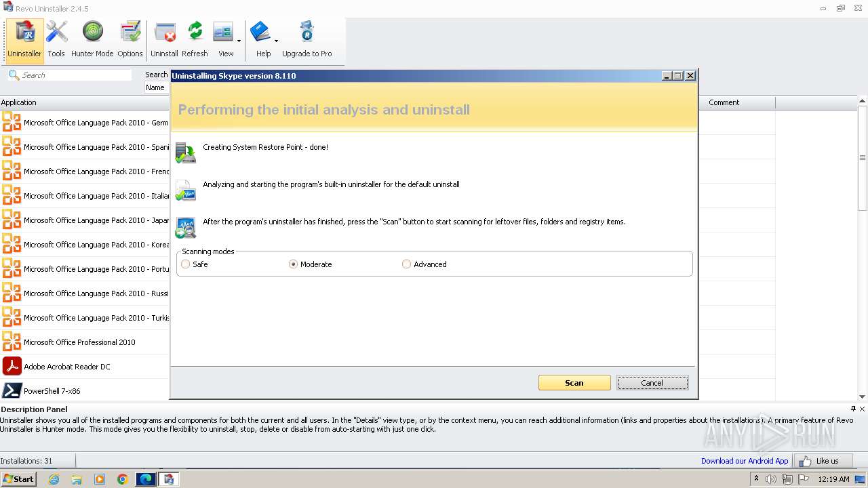Select Microsoft Office Language Pack Russian row
The width and height of the screenshot is (868, 488).
coord(85,293)
